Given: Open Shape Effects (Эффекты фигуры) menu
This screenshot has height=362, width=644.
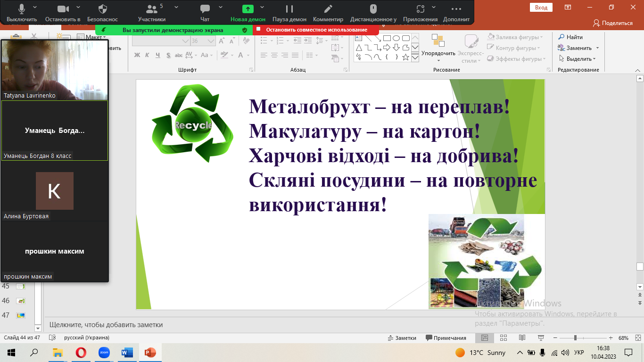Looking at the screenshot, I should [x=516, y=59].
